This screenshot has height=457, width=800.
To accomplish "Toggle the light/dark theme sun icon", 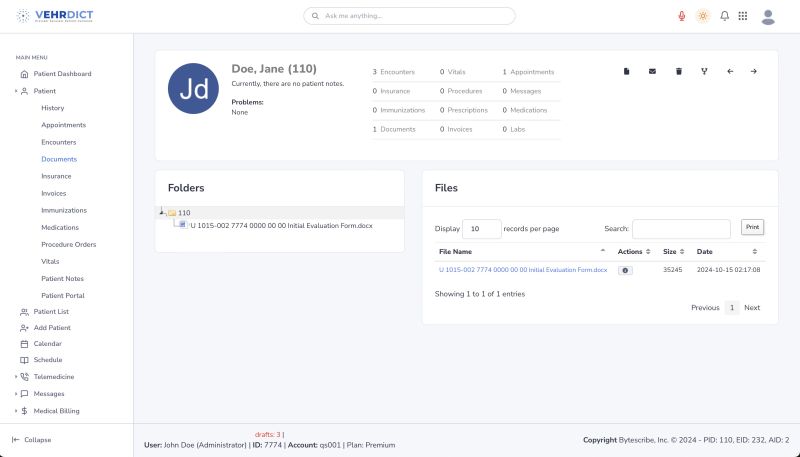I will click(703, 16).
